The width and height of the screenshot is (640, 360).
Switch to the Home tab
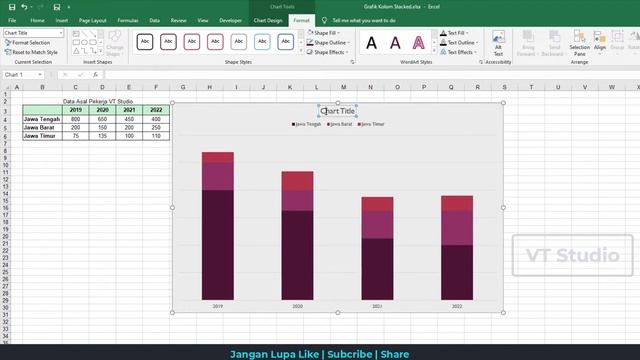[37, 20]
